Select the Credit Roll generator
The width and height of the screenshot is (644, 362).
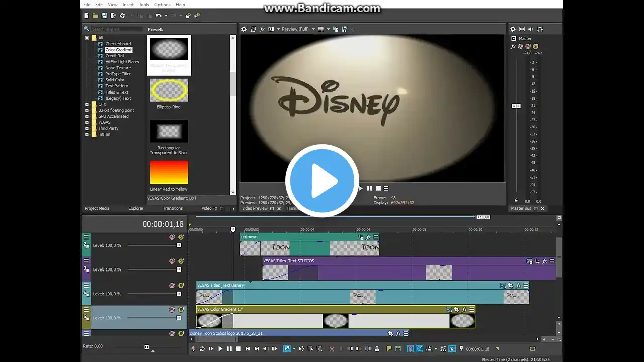click(x=115, y=56)
